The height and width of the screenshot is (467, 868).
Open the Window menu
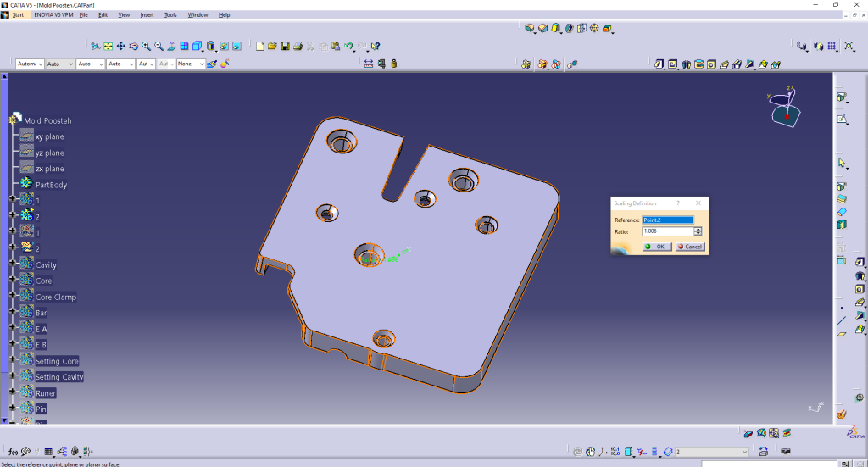point(198,15)
